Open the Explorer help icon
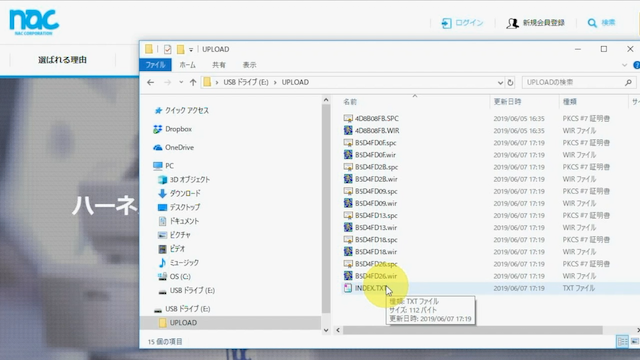The height and width of the screenshot is (360, 640). [636, 65]
